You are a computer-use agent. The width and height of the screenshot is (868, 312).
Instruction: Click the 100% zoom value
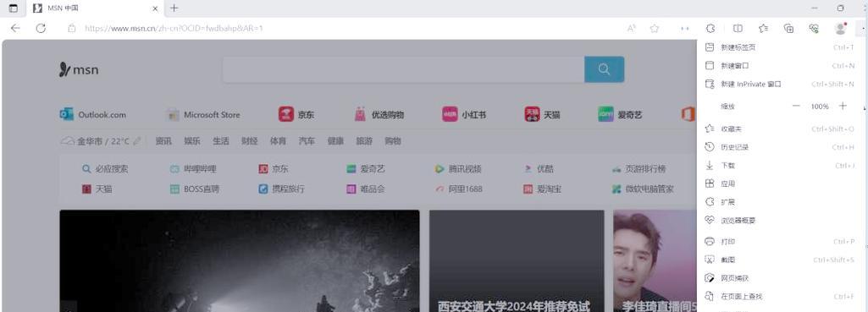pos(820,107)
